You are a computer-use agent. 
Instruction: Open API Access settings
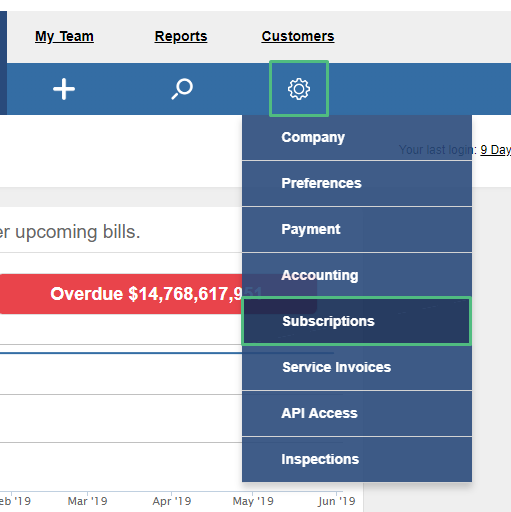click(357, 413)
